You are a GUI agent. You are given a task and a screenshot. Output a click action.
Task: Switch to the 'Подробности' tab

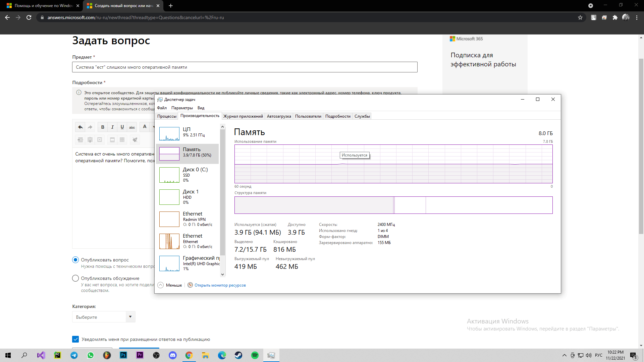pos(338,116)
